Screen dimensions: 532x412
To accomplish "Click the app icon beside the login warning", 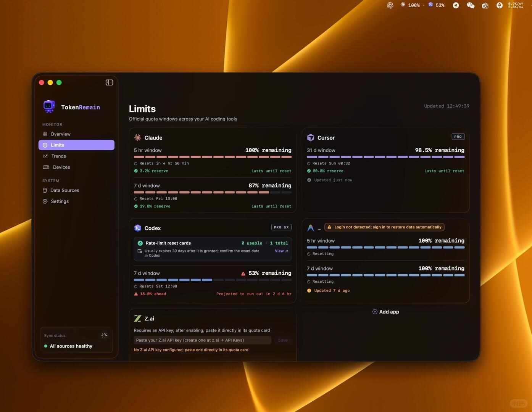I will (x=311, y=228).
